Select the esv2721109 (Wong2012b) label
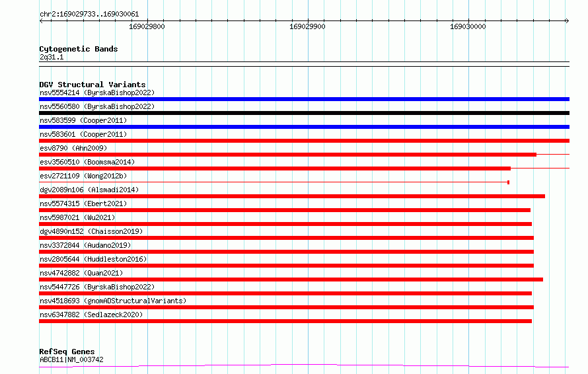 (83, 176)
